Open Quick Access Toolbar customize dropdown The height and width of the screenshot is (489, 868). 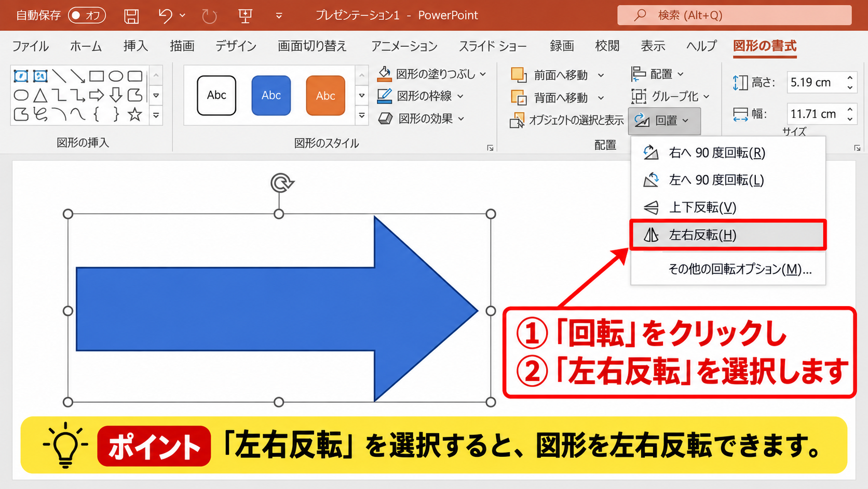[279, 16]
